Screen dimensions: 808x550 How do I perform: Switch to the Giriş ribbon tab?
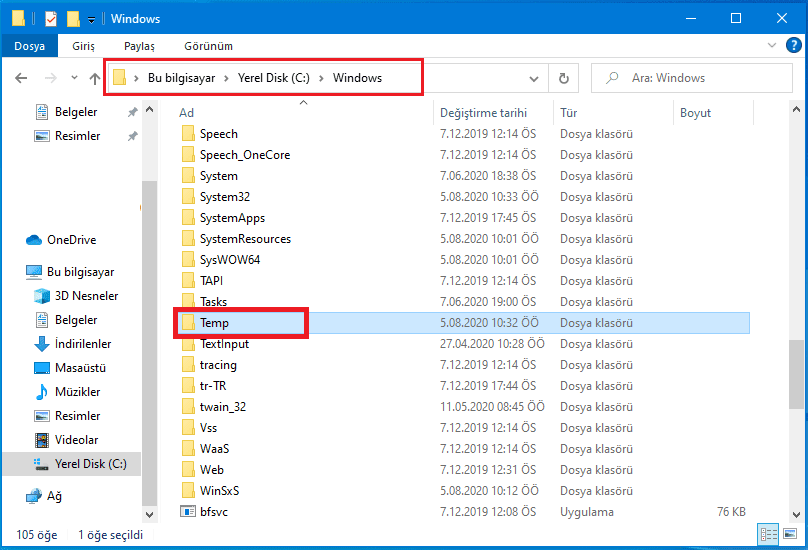pos(83,46)
